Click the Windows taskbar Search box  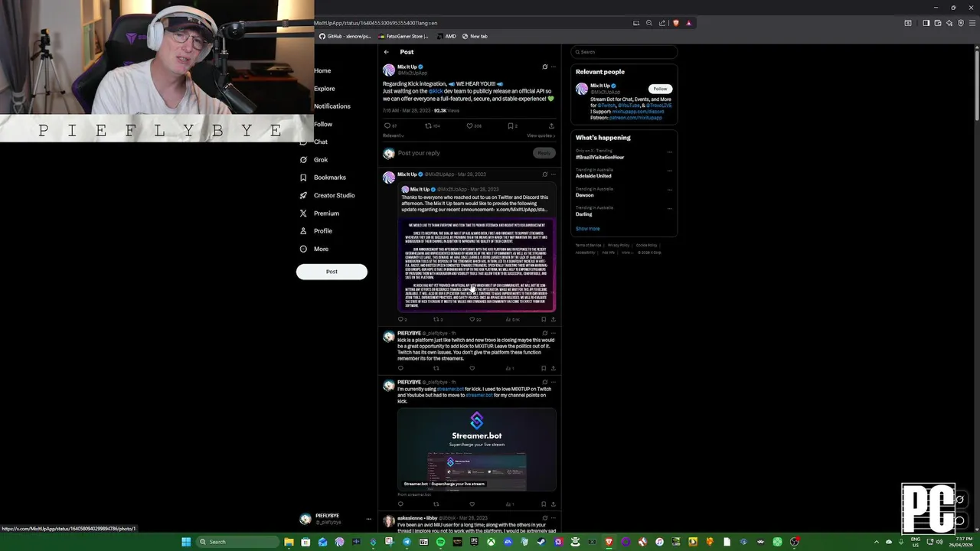(x=237, y=542)
